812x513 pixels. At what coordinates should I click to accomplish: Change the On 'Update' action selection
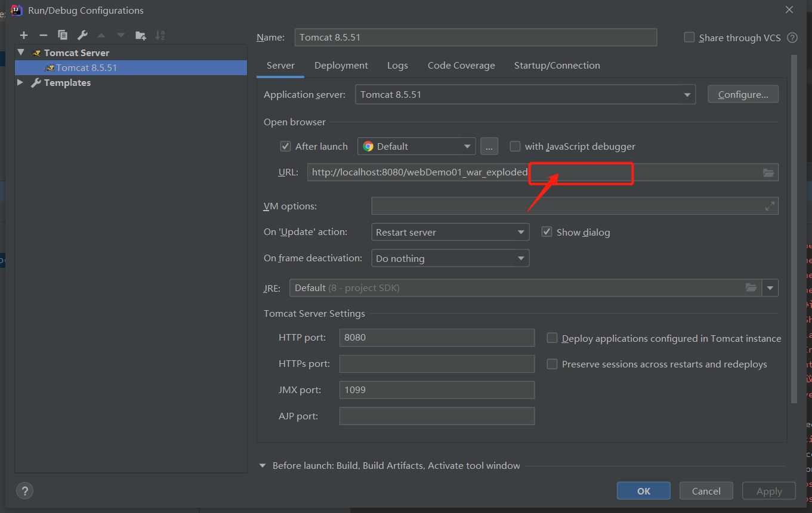450,231
